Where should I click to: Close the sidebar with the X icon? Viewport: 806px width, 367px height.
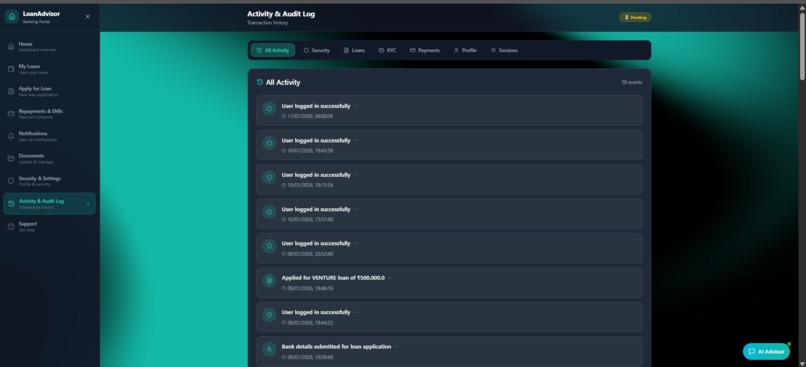tap(87, 16)
